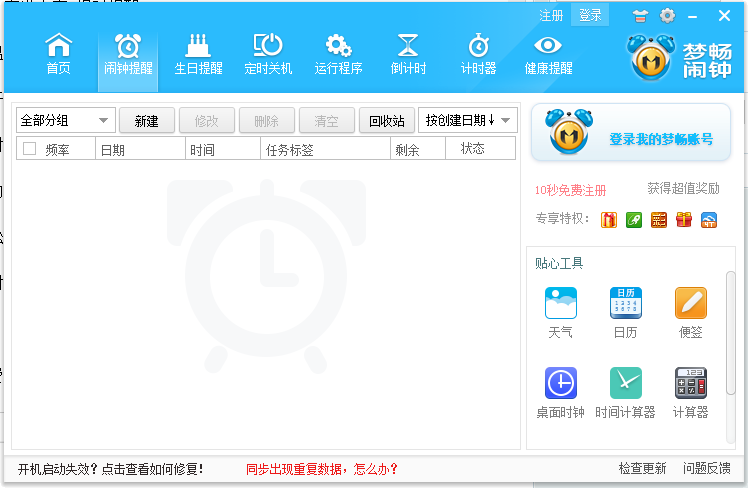This screenshot has height=488, width=748.
Task: Switch to the 生日提醒 birthday reminder tab
Action: point(198,54)
